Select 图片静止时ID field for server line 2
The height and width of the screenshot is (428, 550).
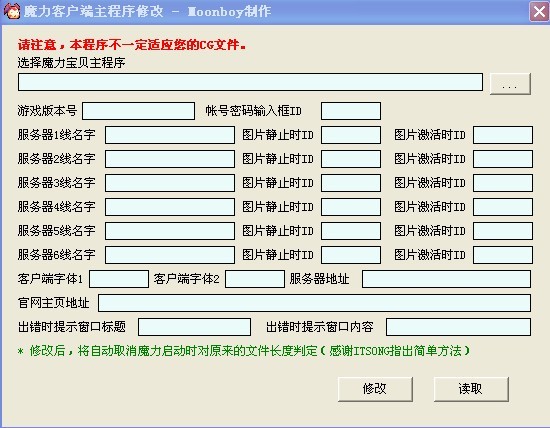[x=351, y=159]
